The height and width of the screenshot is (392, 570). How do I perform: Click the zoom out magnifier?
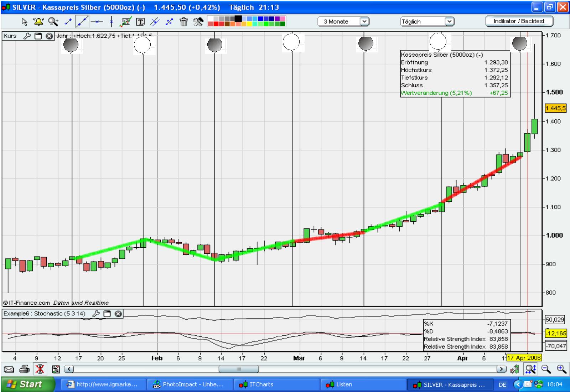(x=546, y=369)
